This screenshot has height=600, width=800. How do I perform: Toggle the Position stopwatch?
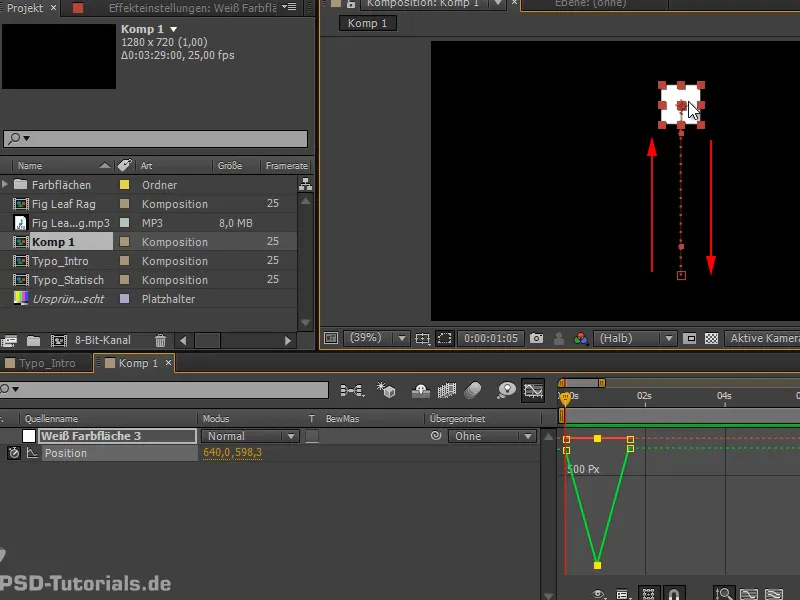(13, 453)
